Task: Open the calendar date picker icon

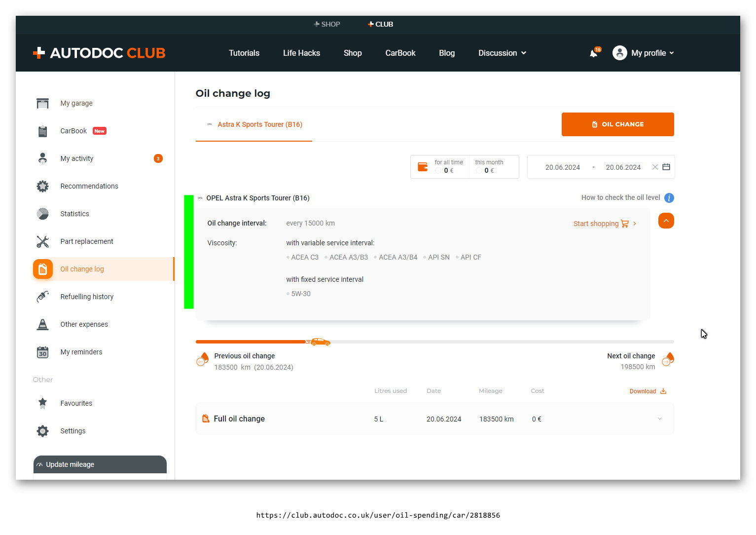Action: [666, 167]
